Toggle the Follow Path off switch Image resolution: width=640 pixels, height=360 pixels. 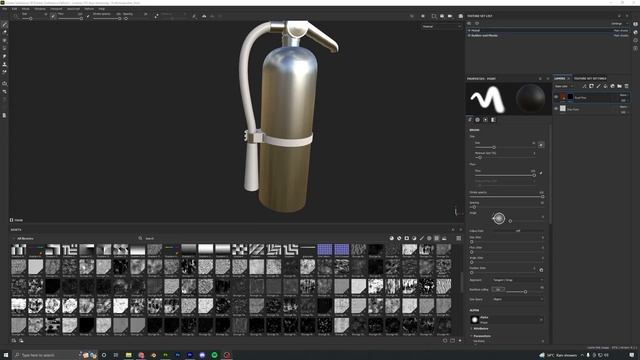click(x=518, y=231)
